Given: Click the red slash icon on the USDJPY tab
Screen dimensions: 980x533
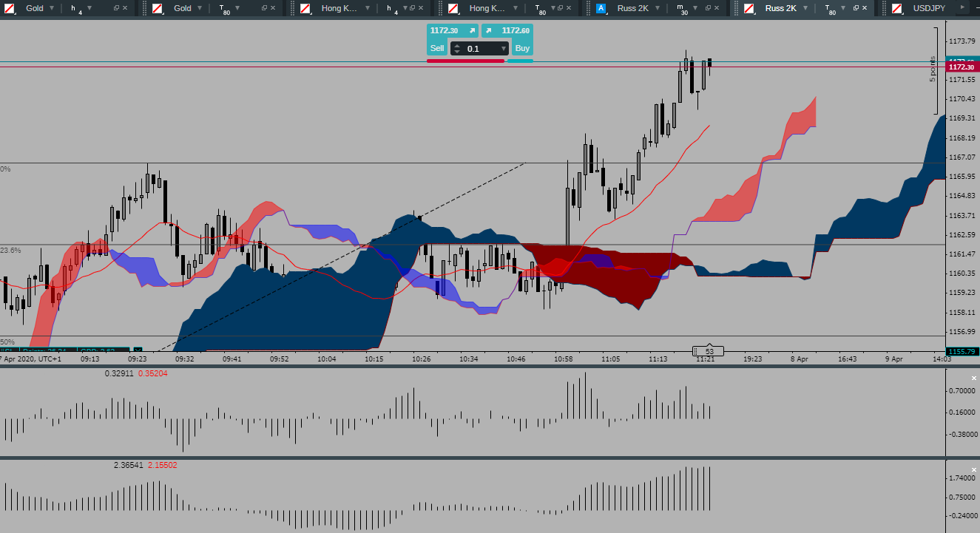Looking at the screenshot, I should (896, 8).
